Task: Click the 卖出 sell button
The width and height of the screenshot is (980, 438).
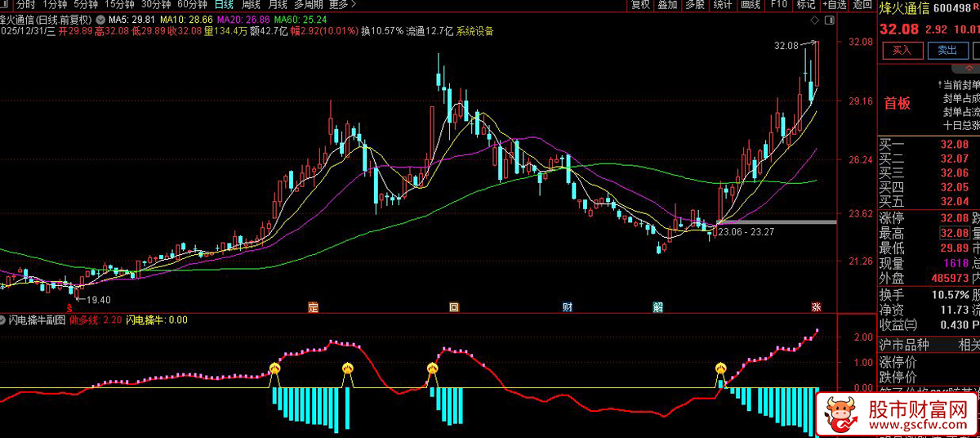Action: [947, 51]
